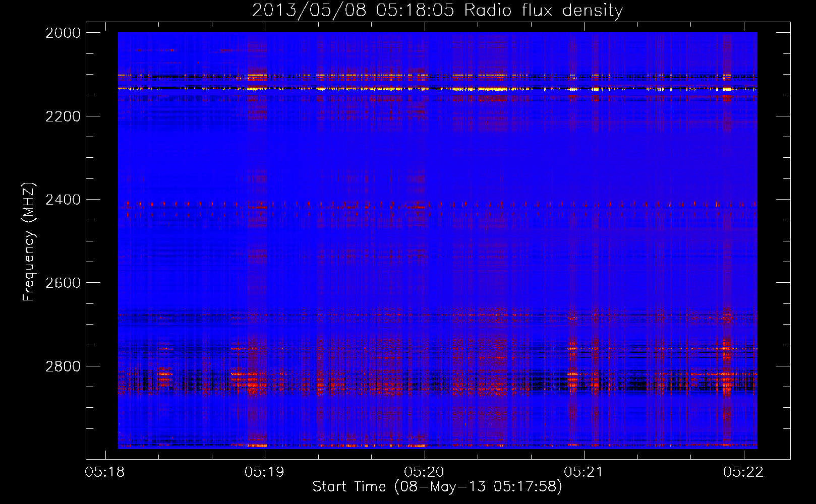This screenshot has height=504, width=816.
Task: Click the plot title '2013/05/08 05:18:05 Radio flux density'
Action: tap(437, 10)
